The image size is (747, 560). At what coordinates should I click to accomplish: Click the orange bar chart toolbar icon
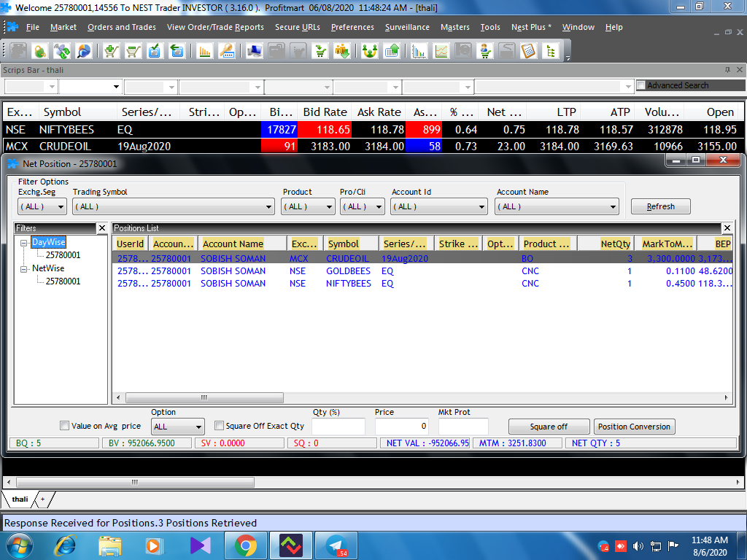coord(204,50)
